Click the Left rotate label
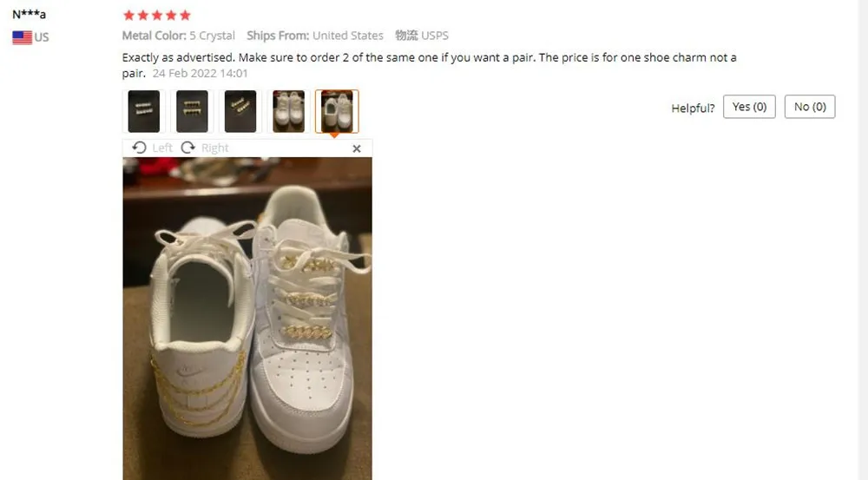868x480 pixels. pyautogui.click(x=162, y=148)
